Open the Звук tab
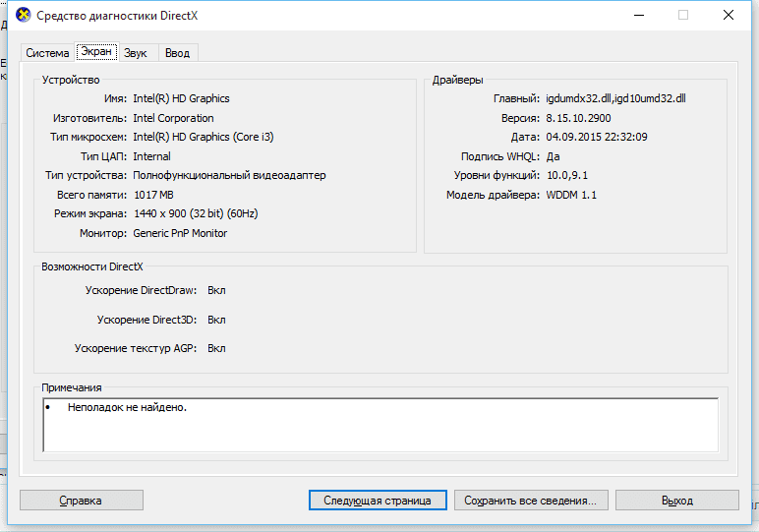Screen dimensions: 759x532 pos(135,53)
